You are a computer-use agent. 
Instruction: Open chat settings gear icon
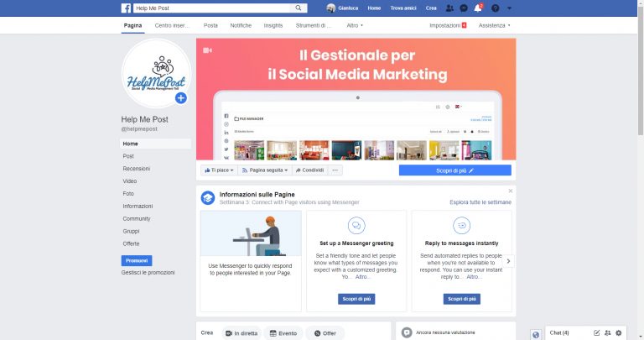[619, 333]
